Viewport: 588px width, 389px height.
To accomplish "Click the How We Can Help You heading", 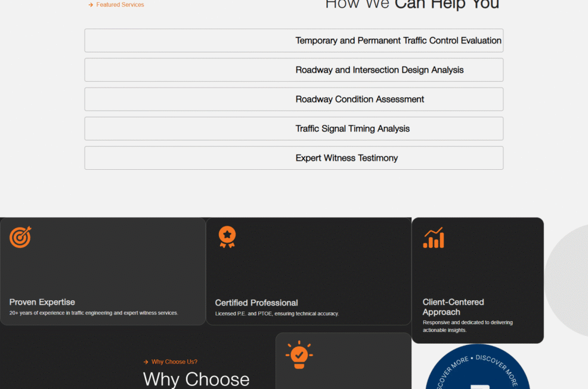I will [412, 5].
